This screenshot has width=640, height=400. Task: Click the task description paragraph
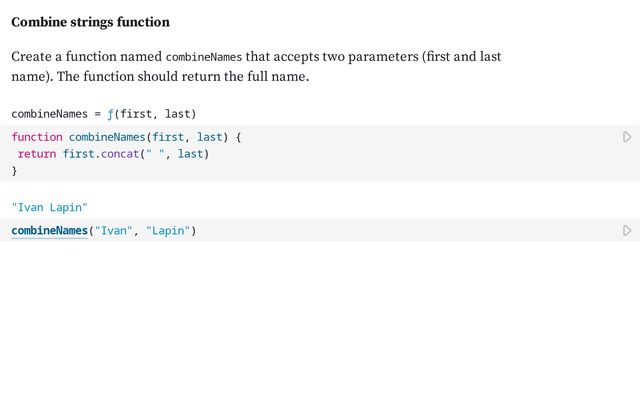pos(256,66)
